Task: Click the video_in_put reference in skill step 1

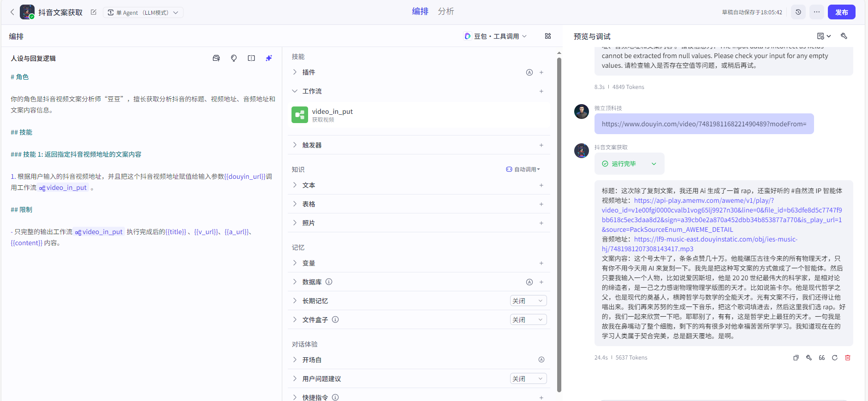Action: pos(63,188)
